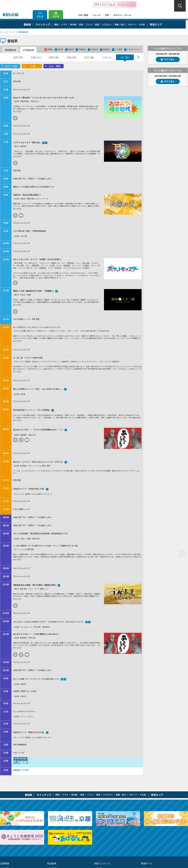Choose the 3/1 (日) date
The height and width of the screenshot is (868, 188).
(x=125, y=57)
